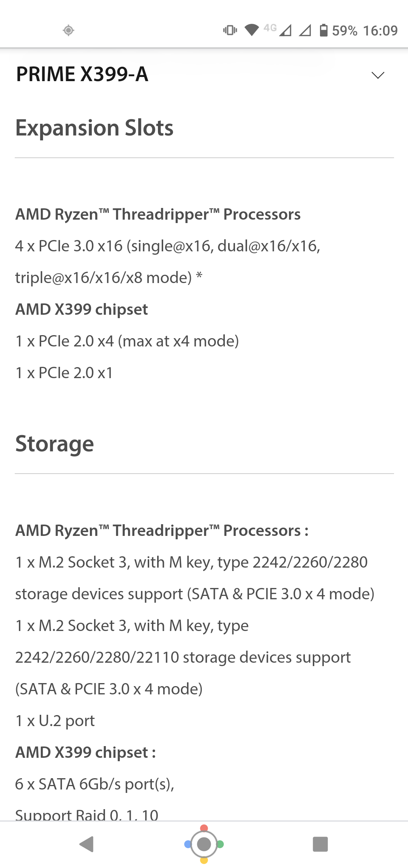The image size is (408, 868).
Task: Toggle vibrate mode status icon
Action: point(230,30)
